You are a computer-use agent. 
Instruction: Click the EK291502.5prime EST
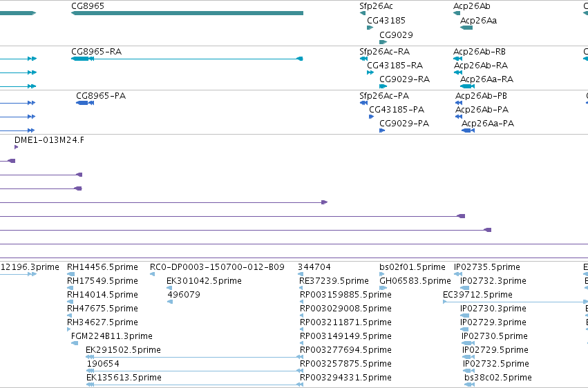tap(194, 357)
